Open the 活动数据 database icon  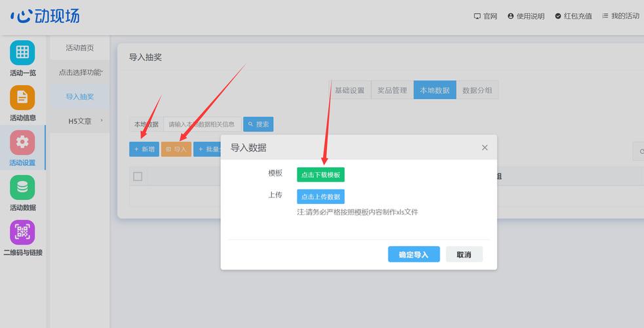[x=22, y=188]
